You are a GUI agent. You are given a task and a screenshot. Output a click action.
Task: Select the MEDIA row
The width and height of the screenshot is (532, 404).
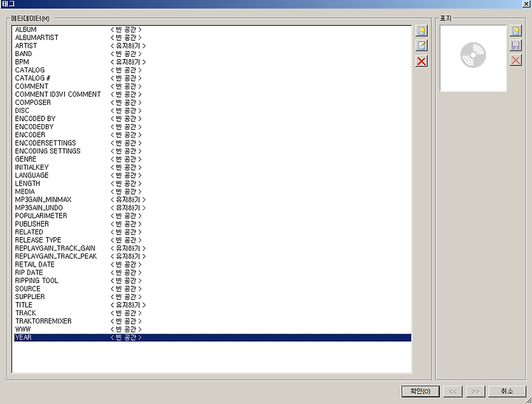coord(213,191)
